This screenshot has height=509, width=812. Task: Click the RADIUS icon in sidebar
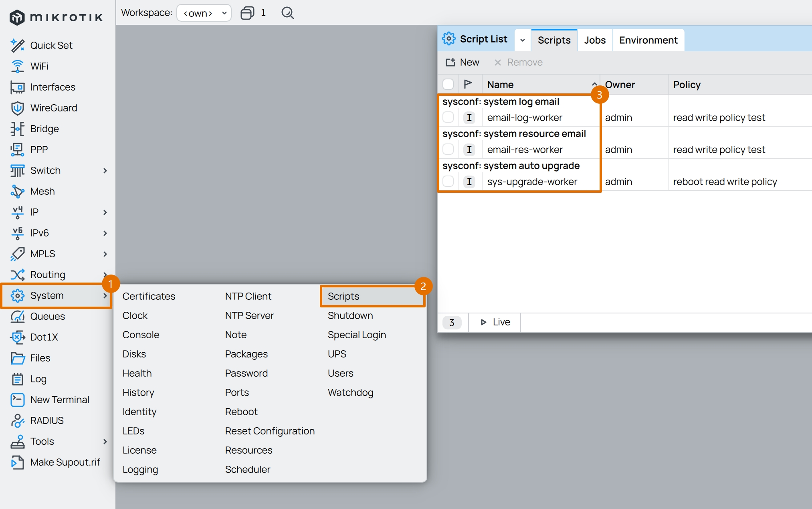(17, 420)
